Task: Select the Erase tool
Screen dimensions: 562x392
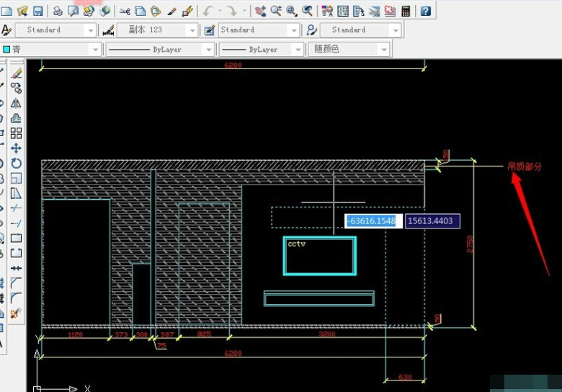Action: click(x=16, y=73)
